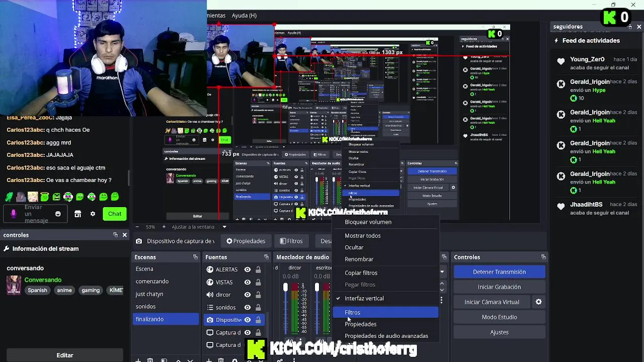644x362 pixels.
Task: Click Editar button under stream info
Action: pyautogui.click(x=64, y=355)
